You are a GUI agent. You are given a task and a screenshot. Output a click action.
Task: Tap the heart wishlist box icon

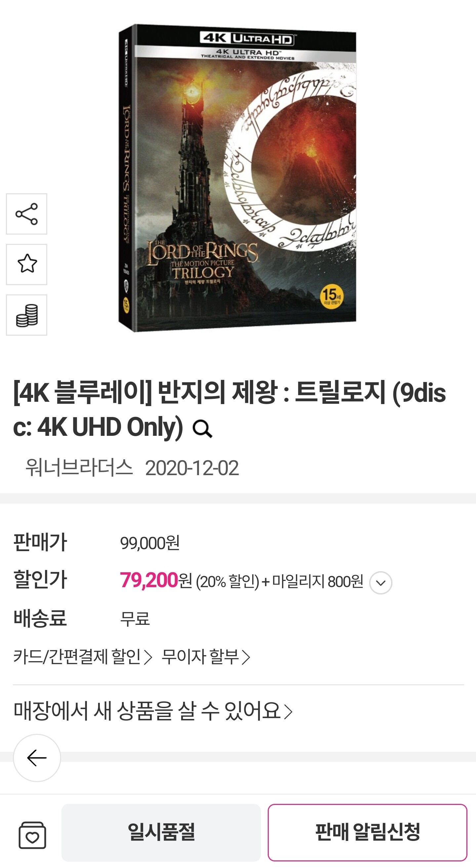32,835
